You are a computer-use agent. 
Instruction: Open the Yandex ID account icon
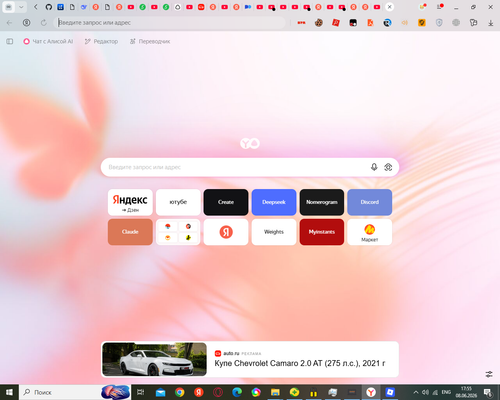coord(27,23)
